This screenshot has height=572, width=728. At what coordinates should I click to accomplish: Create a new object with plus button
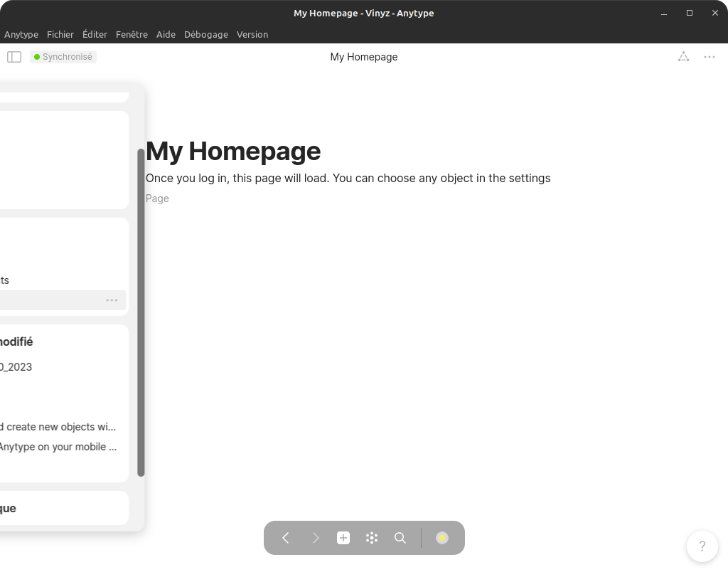tap(343, 538)
